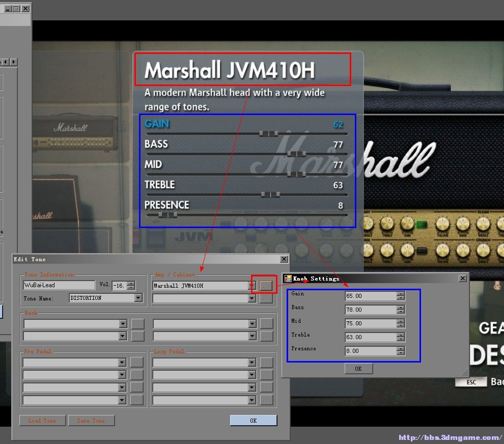Close the Knob Settings dialog
Screen dimensions: 504x444
coord(463,279)
